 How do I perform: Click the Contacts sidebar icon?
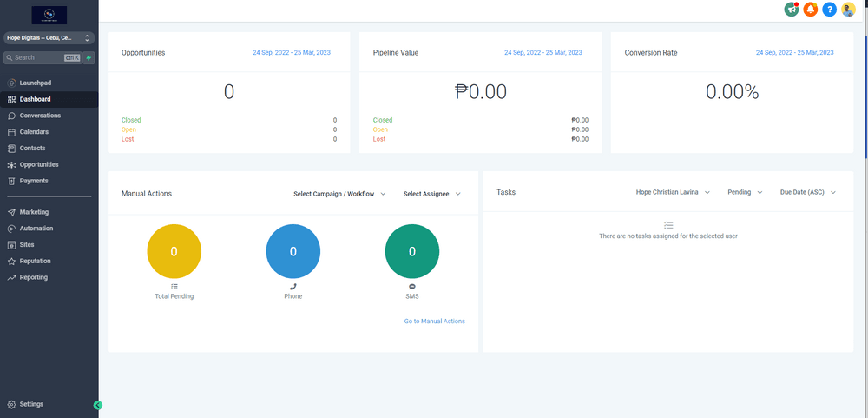click(x=11, y=149)
